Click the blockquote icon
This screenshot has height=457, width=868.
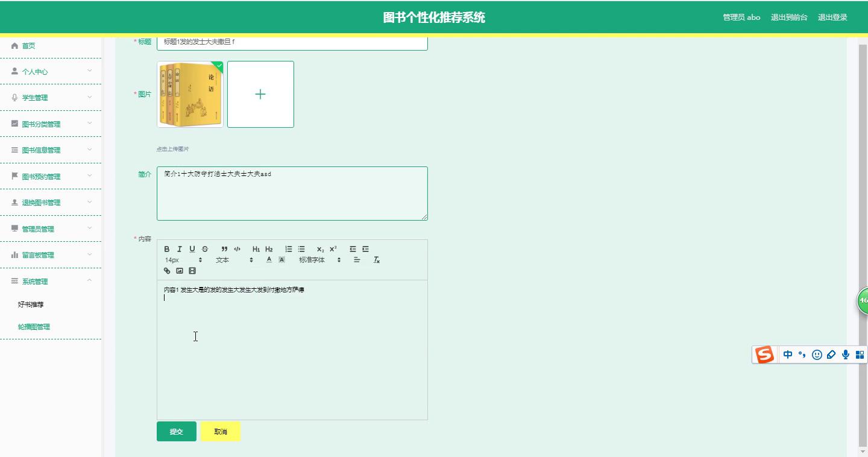224,249
